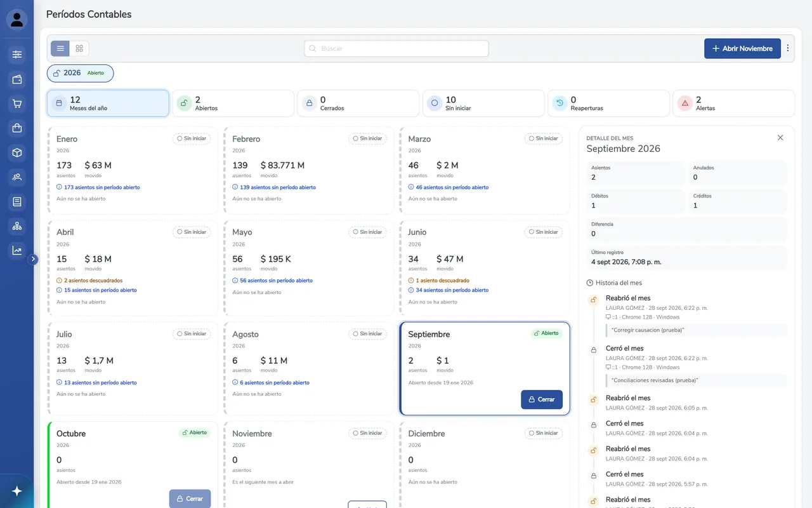The width and height of the screenshot is (812, 508).
Task: Open the org hierarchy sidebar icon
Action: tap(17, 226)
